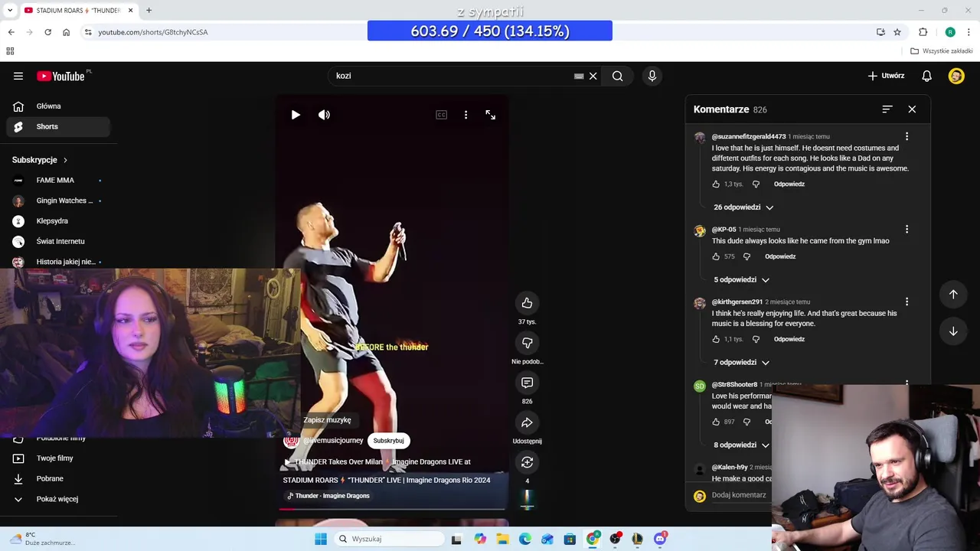Close the Komentarze panel
The image size is (980, 551).
tap(912, 109)
